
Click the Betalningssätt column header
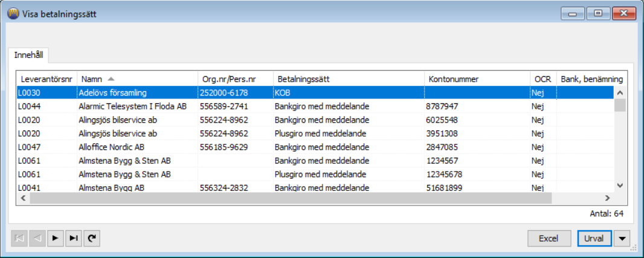coord(349,79)
